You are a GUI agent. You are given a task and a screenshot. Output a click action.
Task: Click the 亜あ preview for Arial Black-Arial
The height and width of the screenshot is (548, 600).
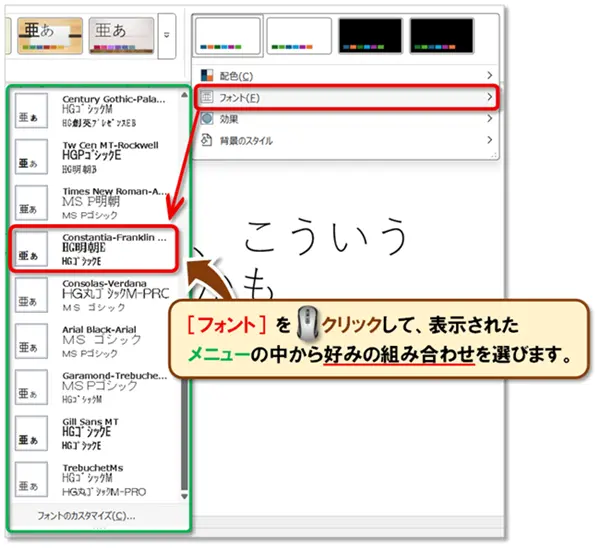31,341
